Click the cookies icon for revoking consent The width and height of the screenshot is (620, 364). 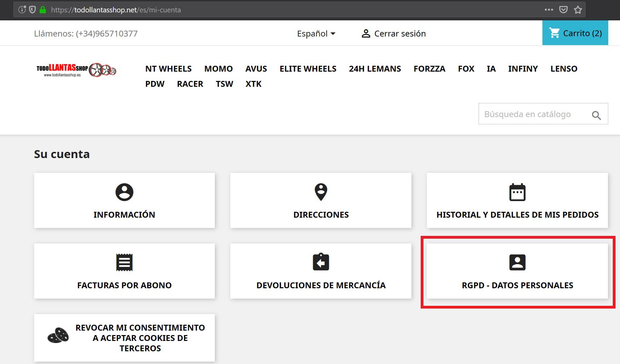tap(58, 335)
